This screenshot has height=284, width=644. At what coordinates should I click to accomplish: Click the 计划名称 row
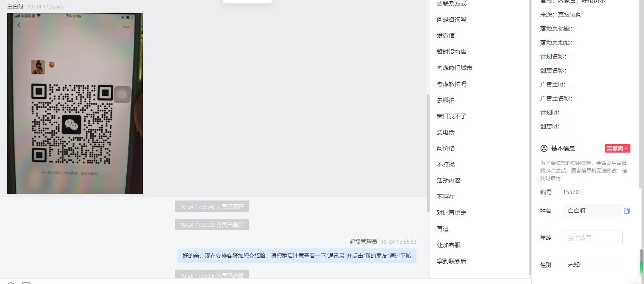(x=557, y=56)
